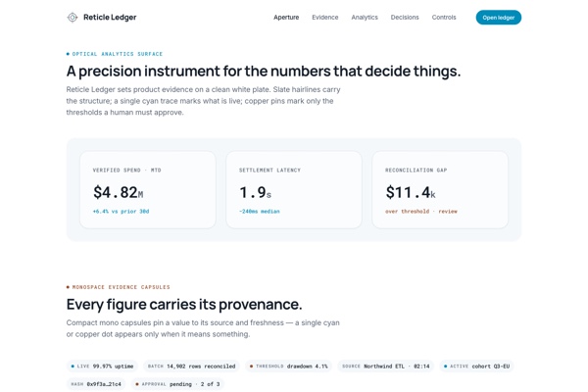Image resolution: width=588 pixels, height=392 pixels.
Task: Click the +6.4% vs prior 30d delta
Action: coord(121,212)
